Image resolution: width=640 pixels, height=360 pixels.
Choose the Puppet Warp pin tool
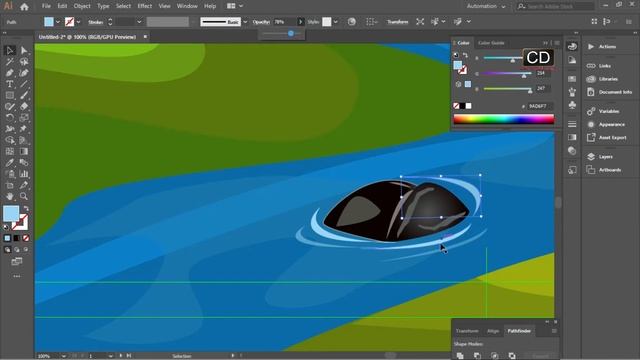24,129
